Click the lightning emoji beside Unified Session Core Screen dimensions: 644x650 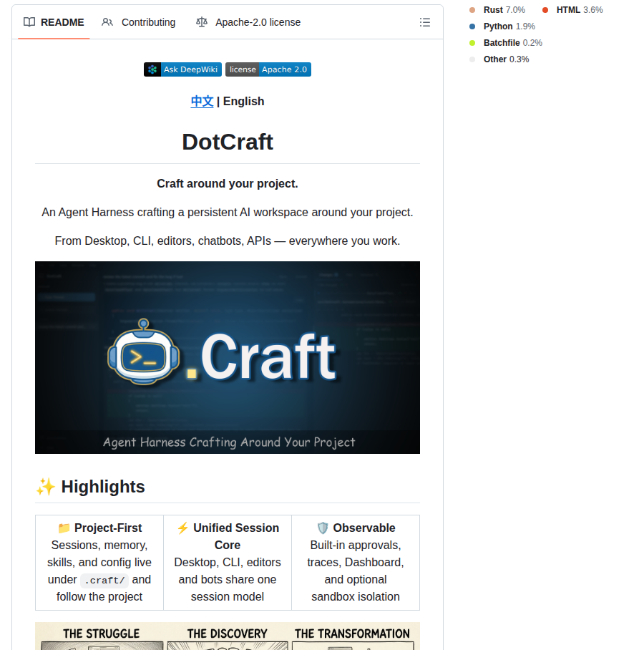coord(182,528)
